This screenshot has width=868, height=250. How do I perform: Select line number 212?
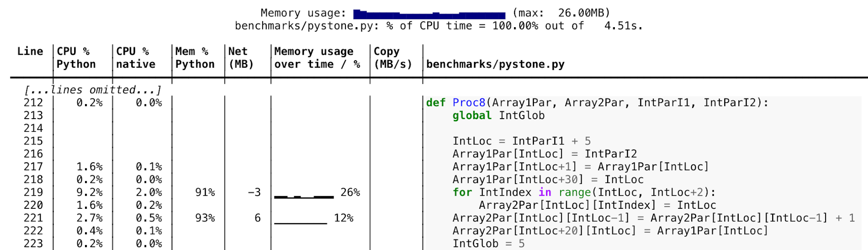pyautogui.click(x=33, y=103)
